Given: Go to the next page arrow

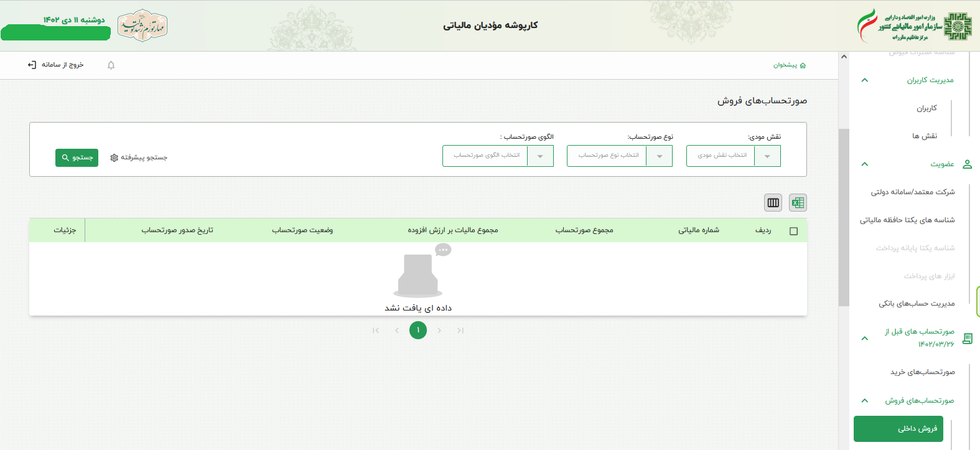Looking at the screenshot, I should pos(439,330).
